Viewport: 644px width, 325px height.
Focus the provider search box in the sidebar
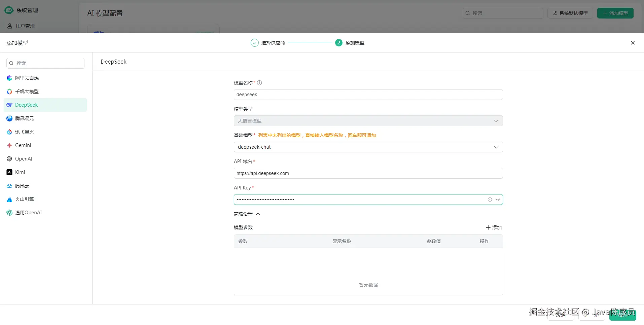(x=45, y=63)
